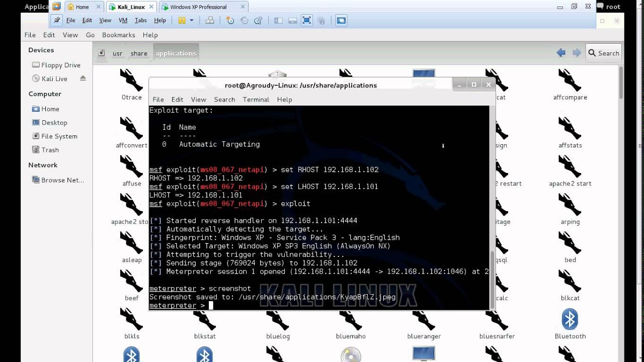The height and width of the screenshot is (362, 644).
Task: Open the Bookmarks menu in file manager
Action: 118,35
